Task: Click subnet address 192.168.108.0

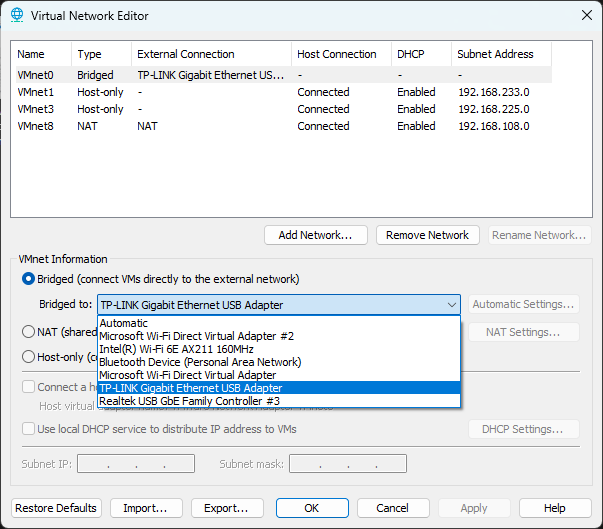Action: click(494, 126)
